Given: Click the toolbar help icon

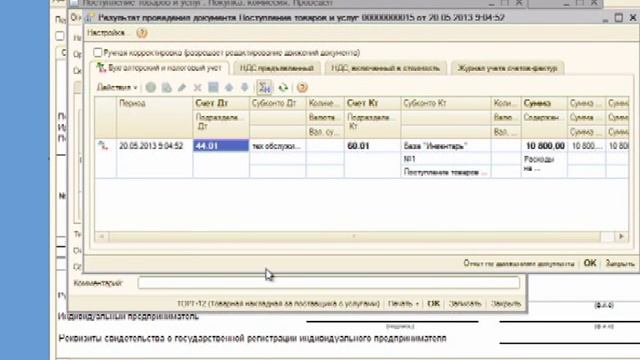Looking at the screenshot, I should point(302,87).
